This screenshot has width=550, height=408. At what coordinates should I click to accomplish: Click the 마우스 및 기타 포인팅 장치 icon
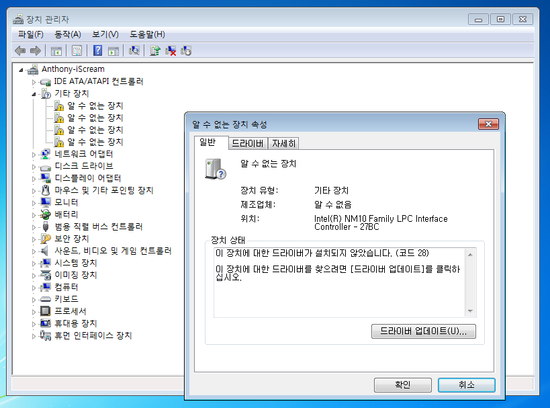pyautogui.click(x=46, y=190)
